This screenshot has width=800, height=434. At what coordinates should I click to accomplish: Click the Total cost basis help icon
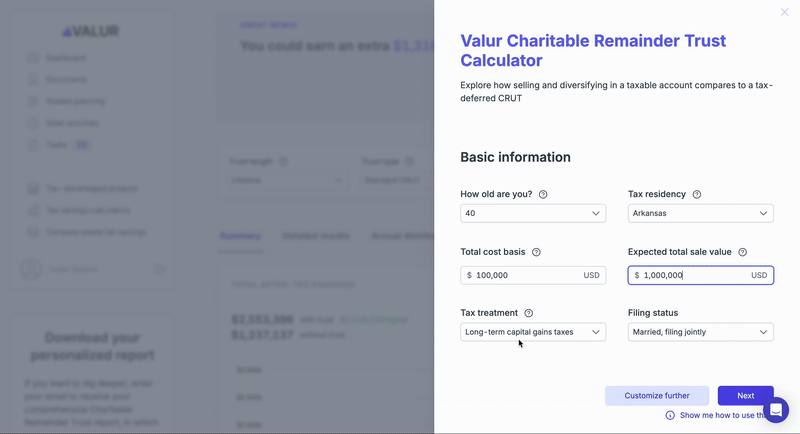536,252
